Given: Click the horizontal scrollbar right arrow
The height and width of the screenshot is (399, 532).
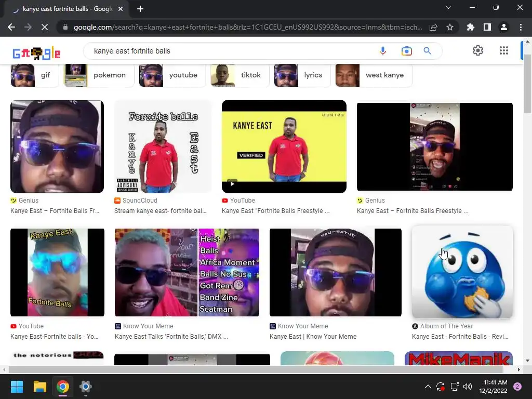Looking at the screenshot, I should [x=519, y=369].
